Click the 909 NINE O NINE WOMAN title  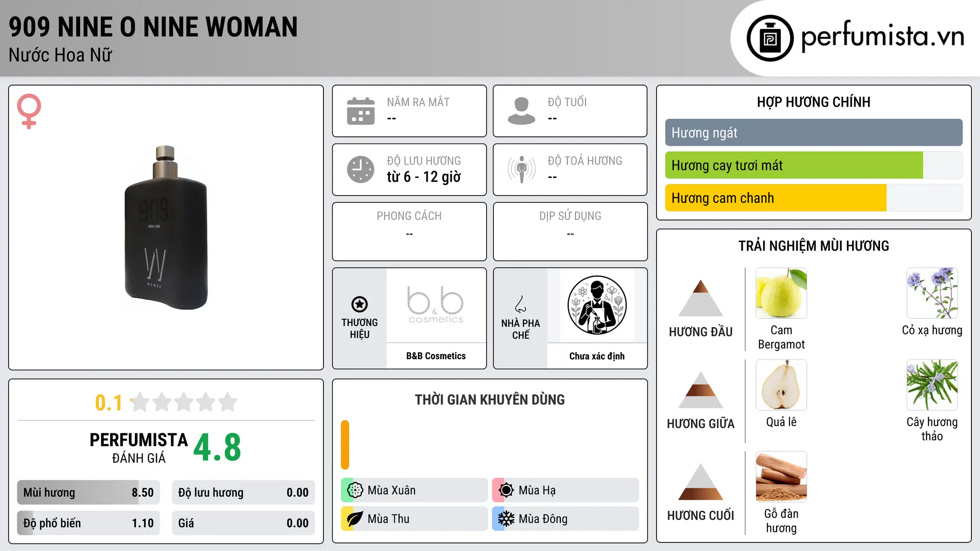click(x=153, y=27)
